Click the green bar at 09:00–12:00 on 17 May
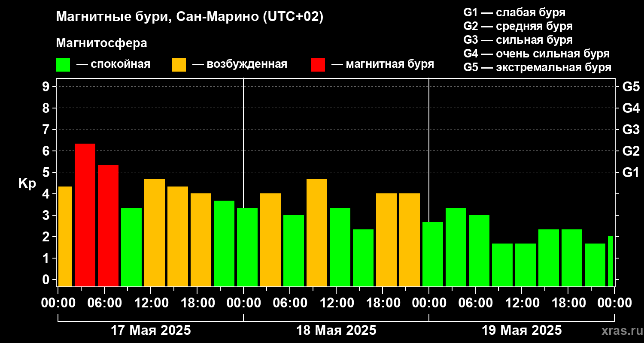 tap(131, 247)
